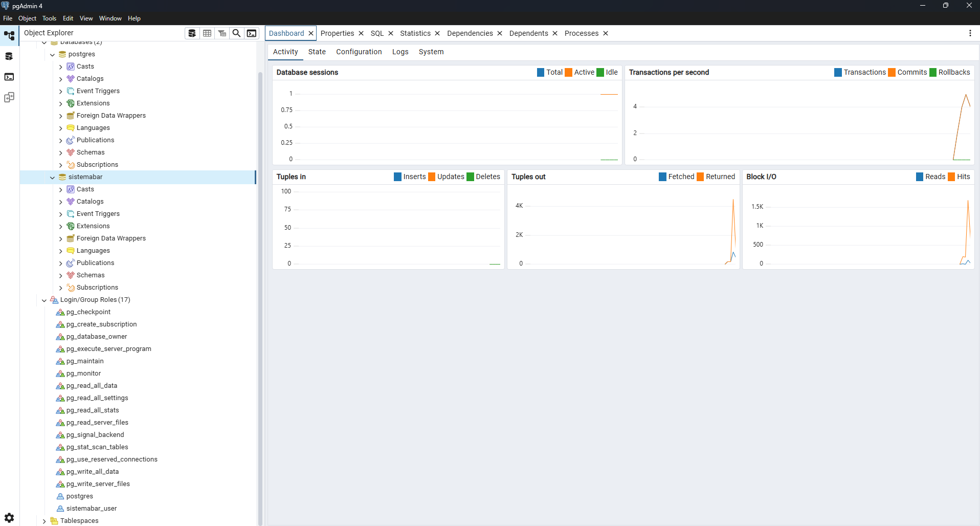Open Schema Diff Workspace sidebar icon

[9, 97]
